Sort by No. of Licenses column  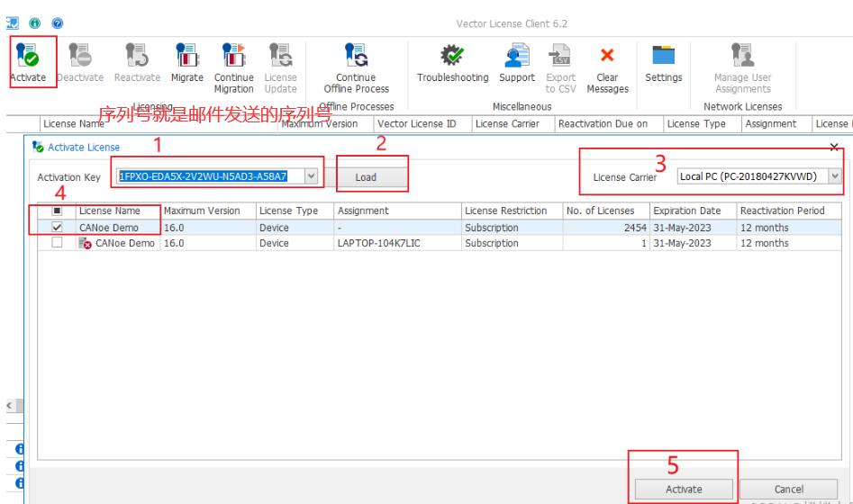pyautogui.click(x=606, y=211)
